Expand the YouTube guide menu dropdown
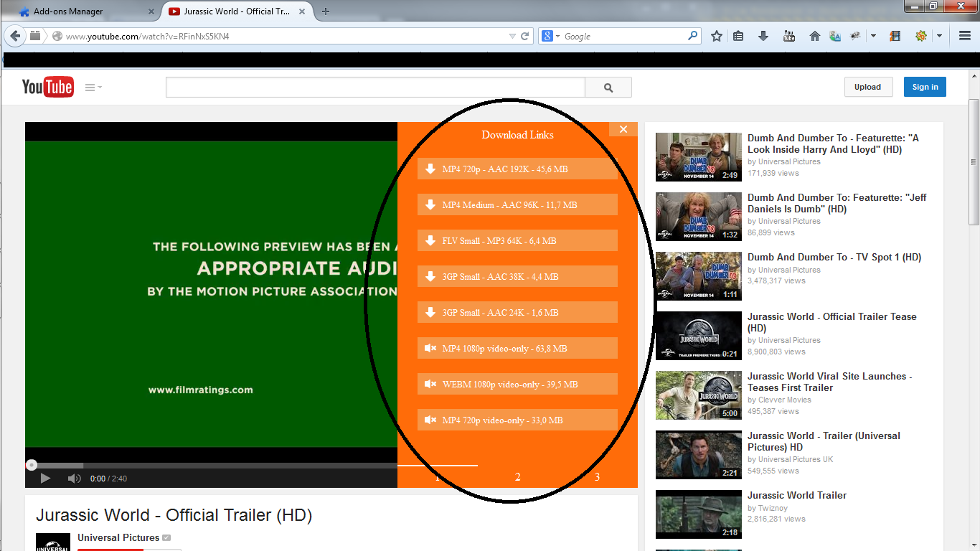 tap(93, 88)
